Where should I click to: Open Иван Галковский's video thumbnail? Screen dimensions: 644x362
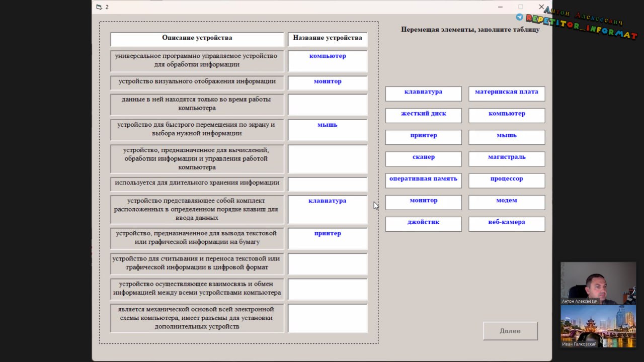tap(598, 326)
